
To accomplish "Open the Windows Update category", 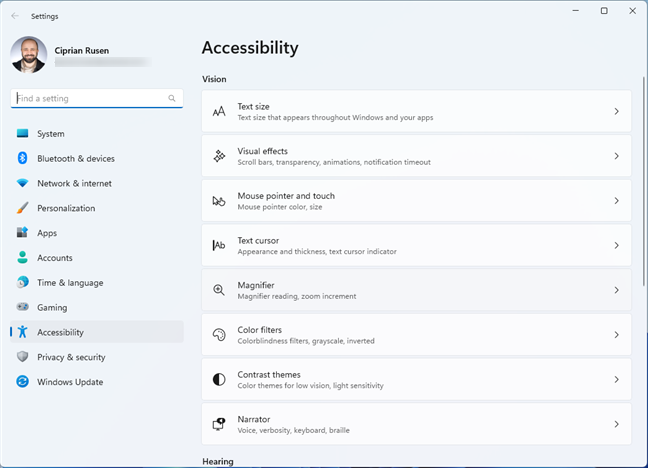I will (x=97, y=382).
